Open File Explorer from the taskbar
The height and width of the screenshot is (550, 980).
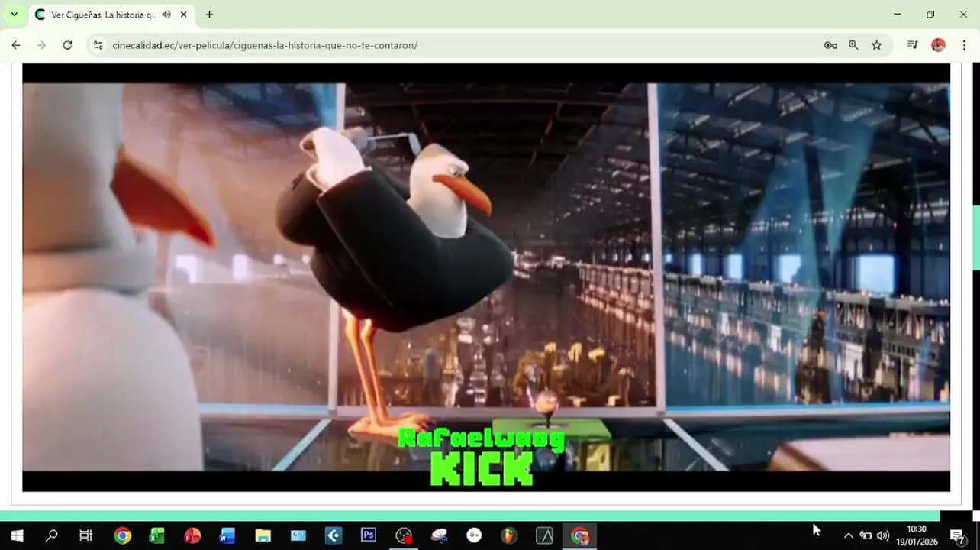[x=263, y=535]
